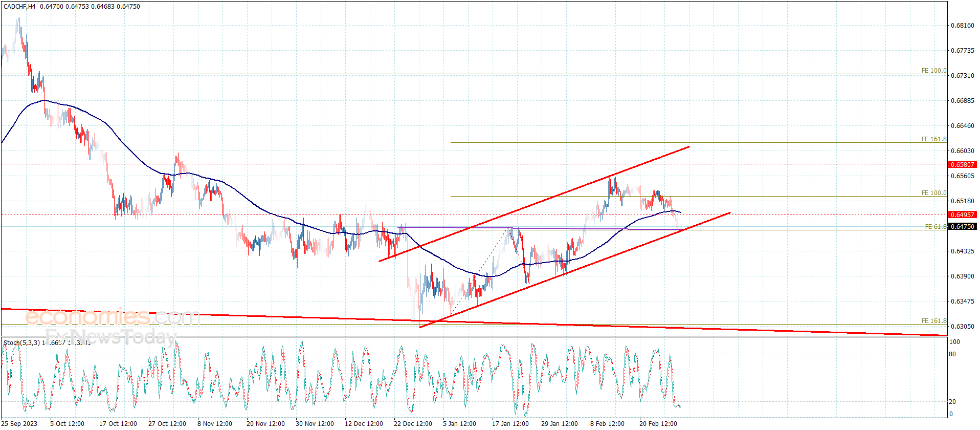Select the 20 Feb 12:00 date label
The height and width of the screenshot is (430, 980).
[x=658, y=423]
